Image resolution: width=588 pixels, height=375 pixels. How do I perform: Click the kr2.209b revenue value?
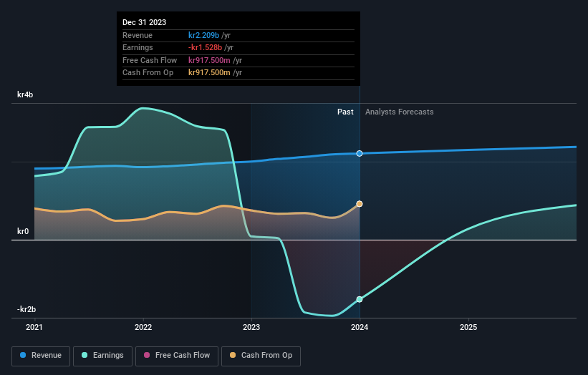tap(203, 35)
